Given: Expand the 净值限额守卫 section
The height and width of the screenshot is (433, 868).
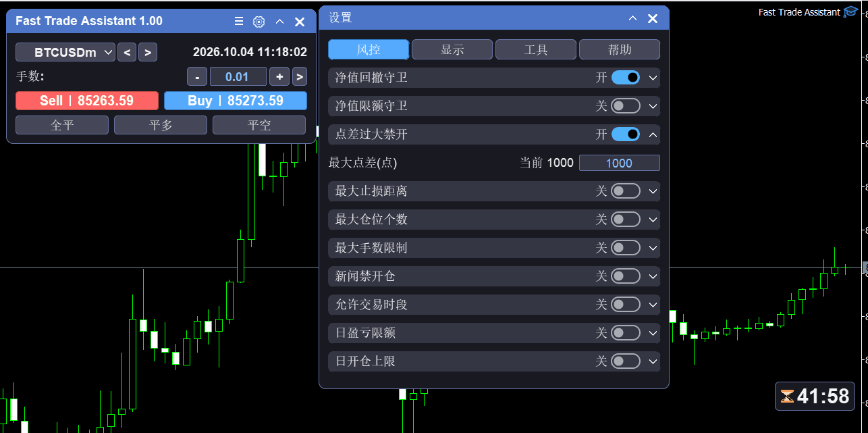Looking at the screenshot, I should [653, 106].
